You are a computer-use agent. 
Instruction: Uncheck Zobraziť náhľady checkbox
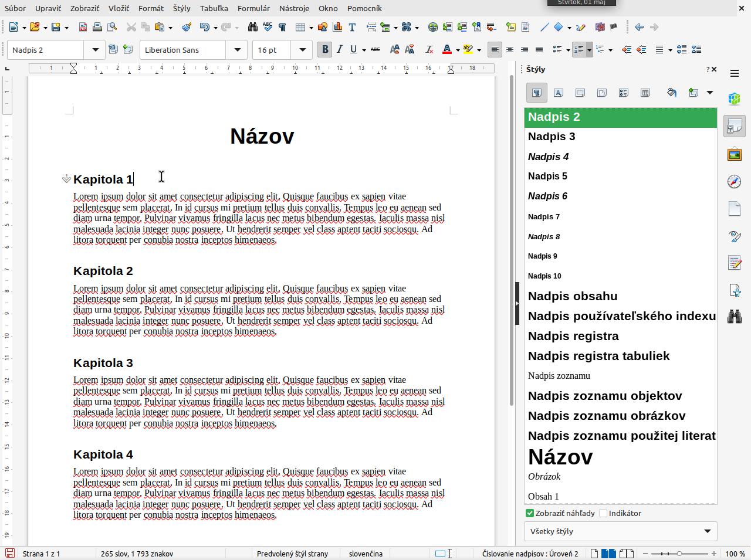point(530,513)
